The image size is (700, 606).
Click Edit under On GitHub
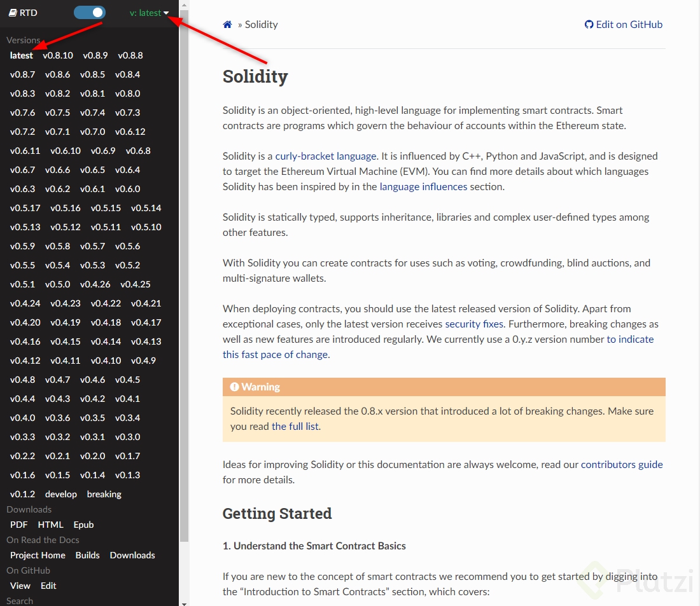pyautogui.click(x=48, y=586)
